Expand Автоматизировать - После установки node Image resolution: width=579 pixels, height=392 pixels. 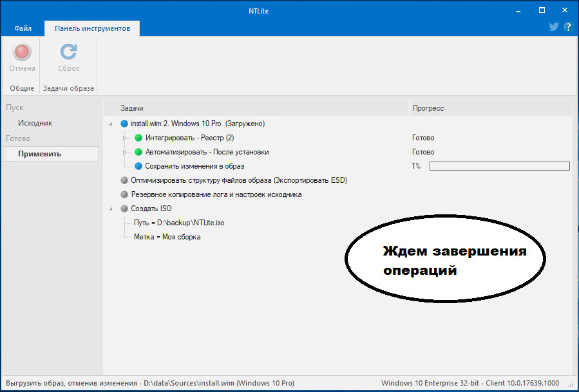(125, 152)
